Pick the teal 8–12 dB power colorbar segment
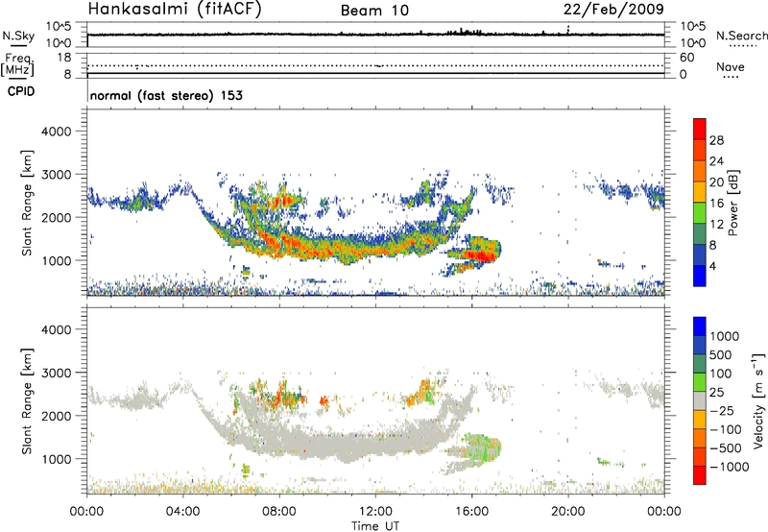 click(700, 234)
